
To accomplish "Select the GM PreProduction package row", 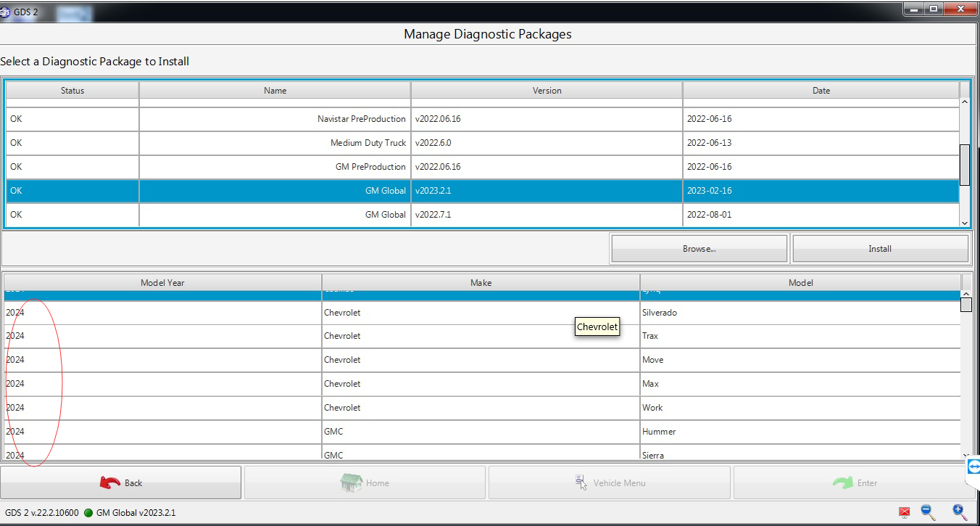I will pos(483,167).
